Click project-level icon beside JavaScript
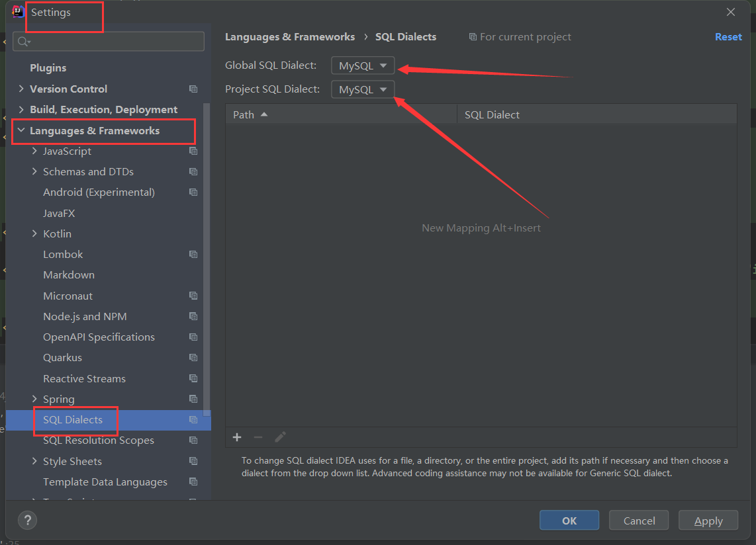This screenshot has width=756, height=545. [193, 151]
